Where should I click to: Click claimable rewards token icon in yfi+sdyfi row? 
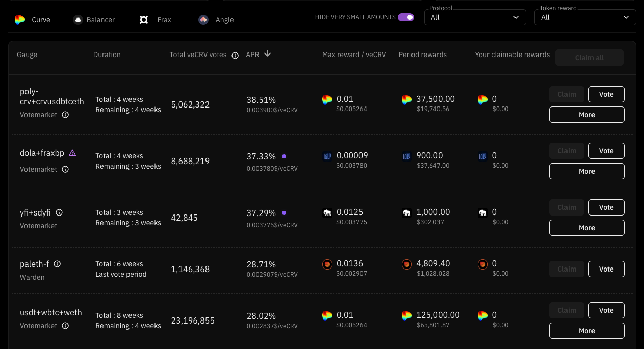(x=483, y=213)
